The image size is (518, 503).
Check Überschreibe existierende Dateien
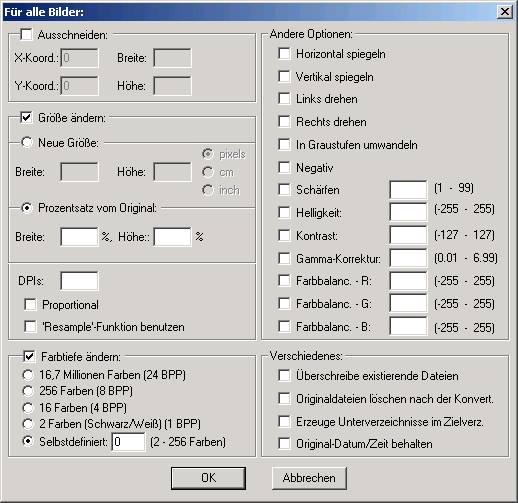284,375
